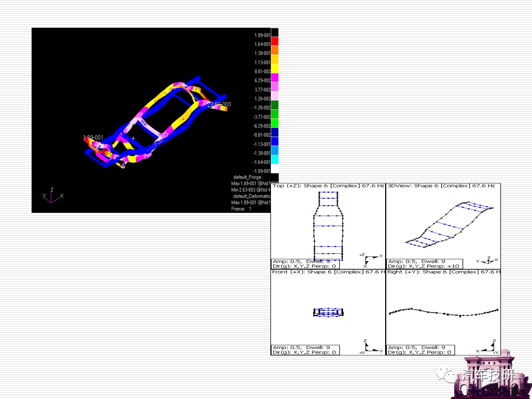Click the darkest green legend swatch
This screenshot has width=532, height=399.
[x=275, y=105]
